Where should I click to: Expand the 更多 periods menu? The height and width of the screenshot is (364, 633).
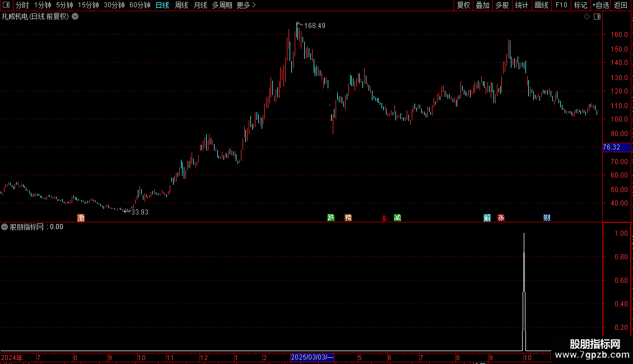(246, 5)
